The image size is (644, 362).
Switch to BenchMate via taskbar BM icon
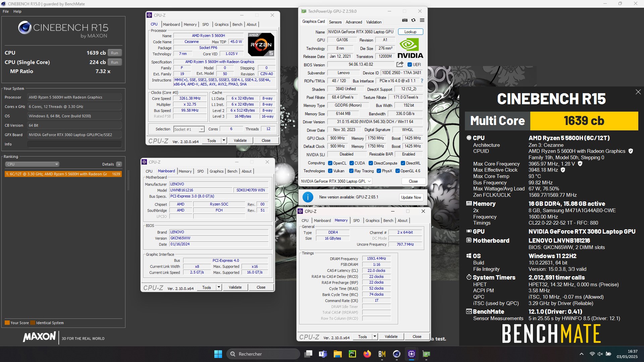(382, 354)
